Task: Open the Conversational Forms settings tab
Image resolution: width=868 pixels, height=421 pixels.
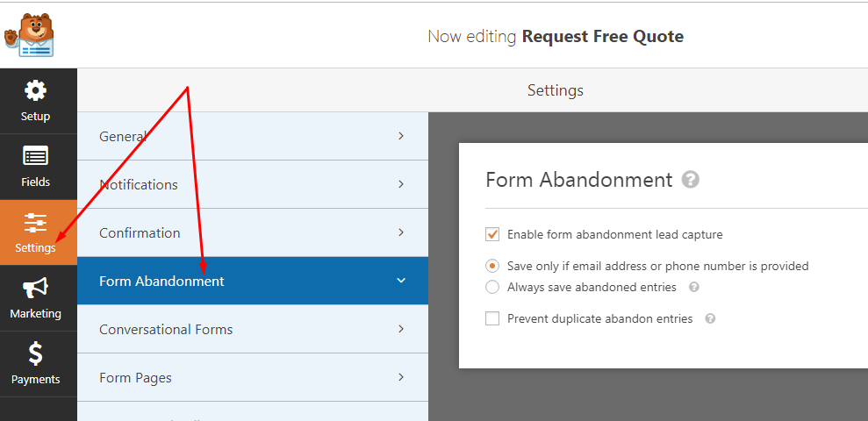Action: (x=166, y=330)
